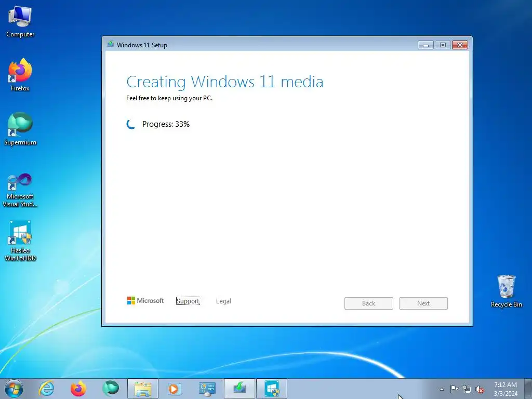Click the Support link in Setup
The width and height of the screenshot is (532, 399).
pos(188,301)
